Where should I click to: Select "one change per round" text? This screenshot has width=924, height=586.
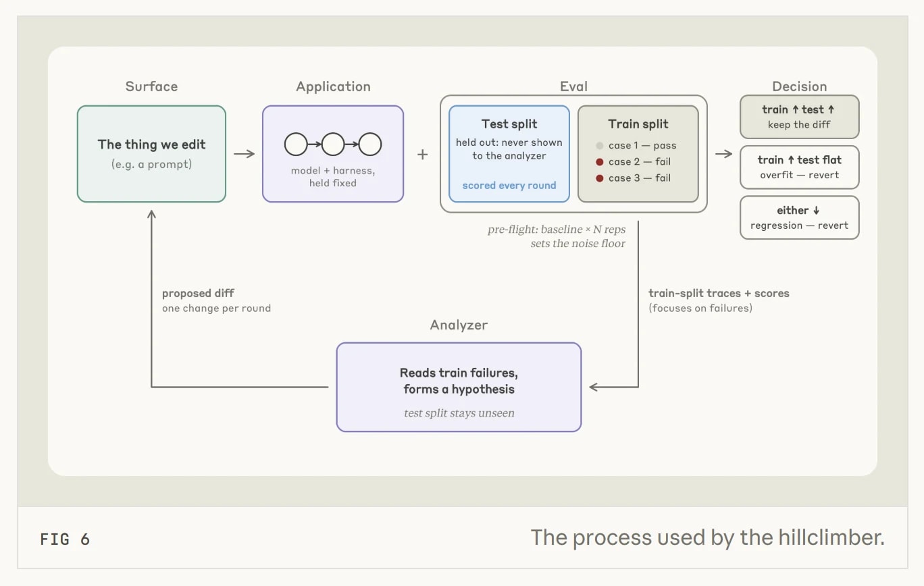[216, 309]
